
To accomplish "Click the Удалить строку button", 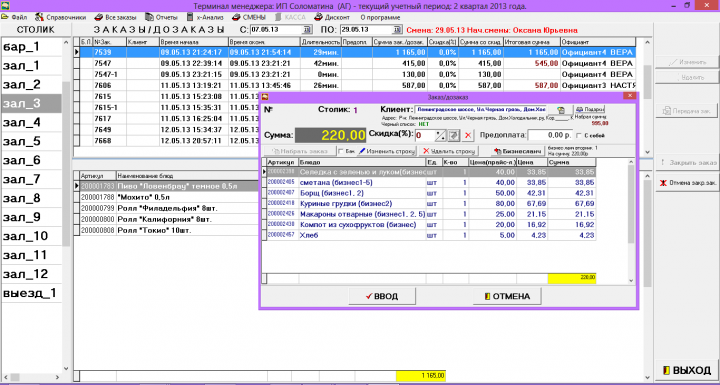I will point(449,151).
